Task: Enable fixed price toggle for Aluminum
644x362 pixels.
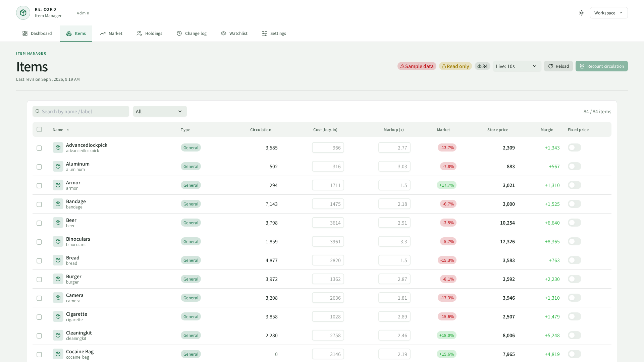Action: point(574,166)
